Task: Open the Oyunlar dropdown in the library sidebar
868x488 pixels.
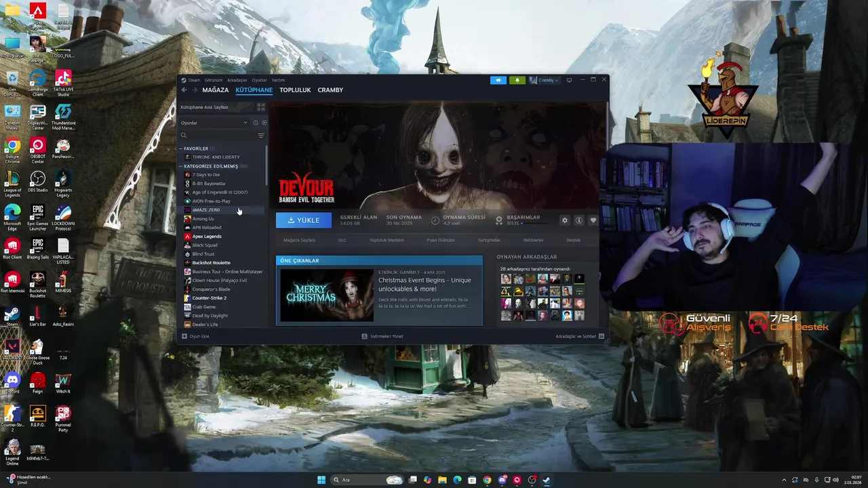Action: coord(214,123)
